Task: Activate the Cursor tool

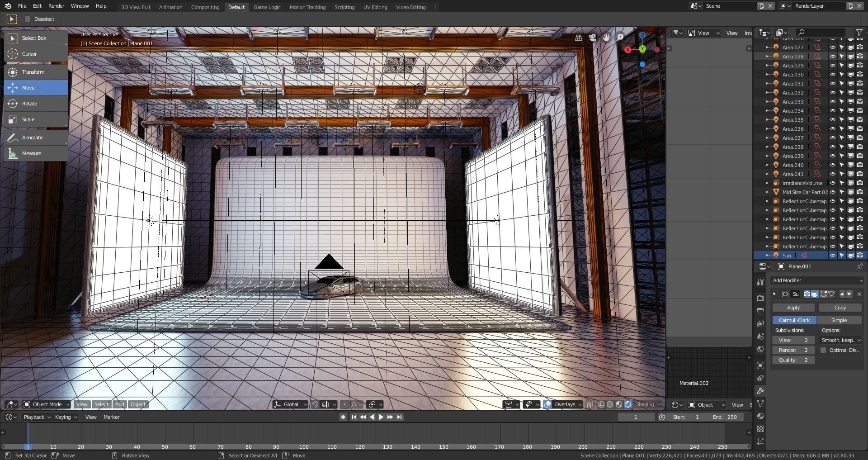Action: click(x=36, y=54)
